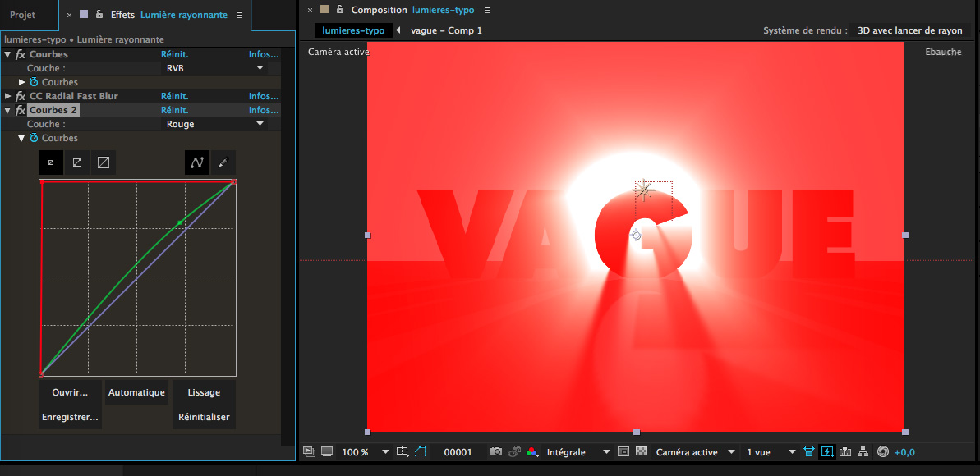This screenshot has height=476, width=980.
Task: Click the 00001 current time field
Action: pos(458,451)
